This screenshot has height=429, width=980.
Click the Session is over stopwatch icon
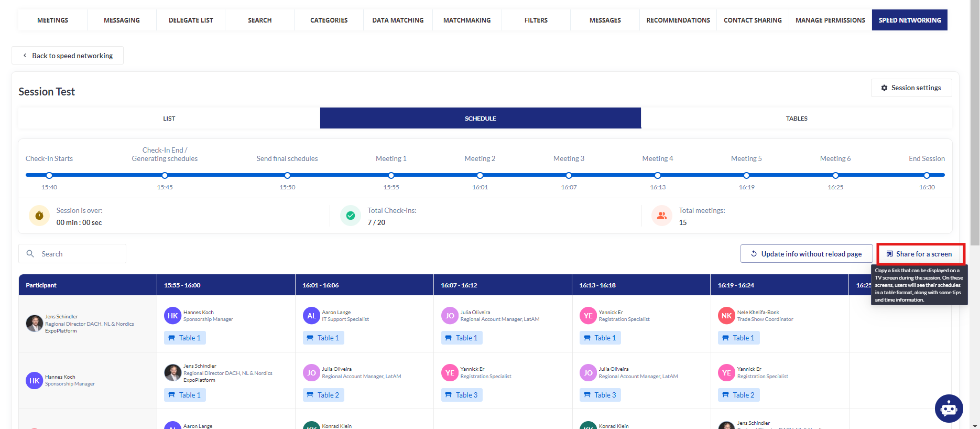coord(39,216)
